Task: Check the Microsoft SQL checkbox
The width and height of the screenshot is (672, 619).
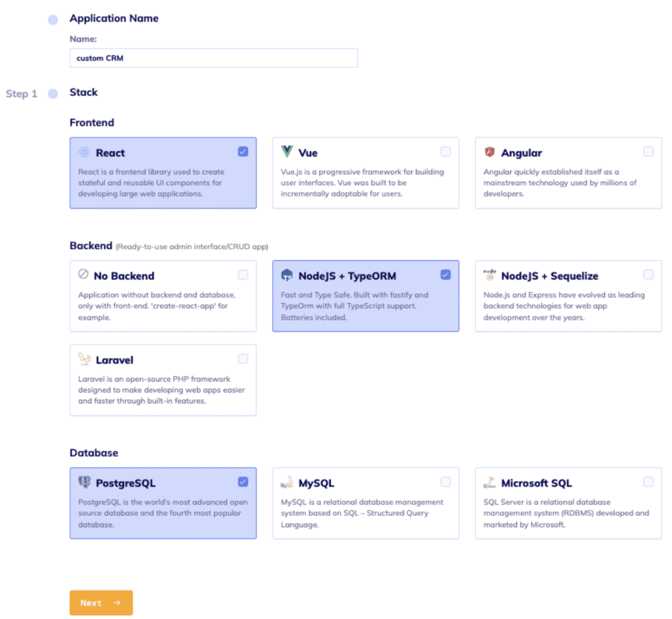Action: coord(648,482)
